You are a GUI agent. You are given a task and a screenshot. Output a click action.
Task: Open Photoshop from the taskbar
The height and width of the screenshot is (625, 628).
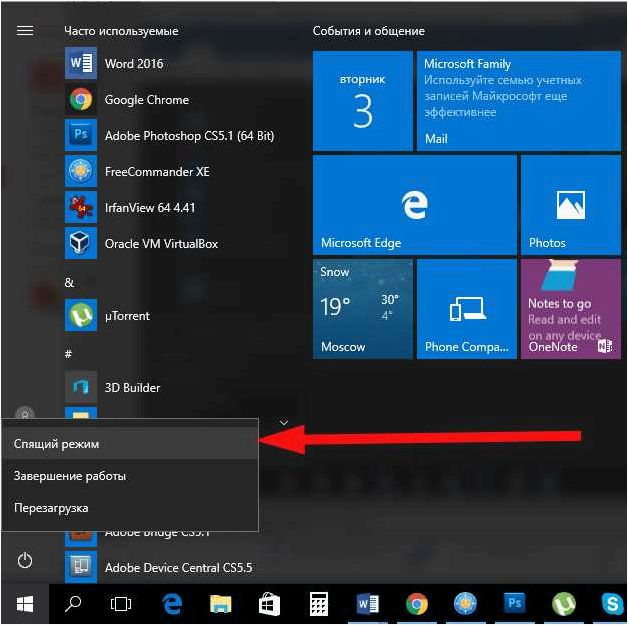(x=514, y=604)
